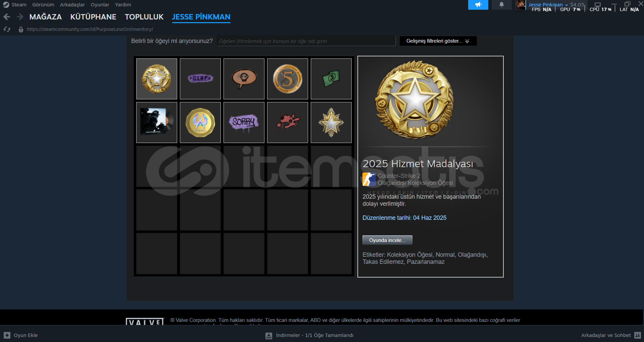Click the Oyun Ekle plus icon
This screenshot has height=342, width=644.
coord(7,335)
